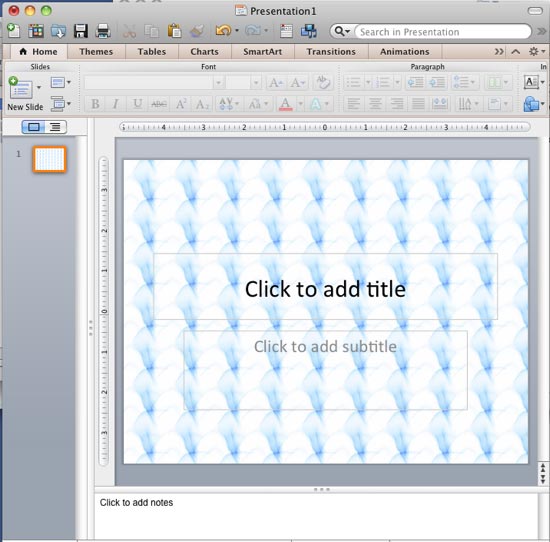550x542 pixels.
Task: Click the Copy icon in toolbar
Action: [152, 32]
